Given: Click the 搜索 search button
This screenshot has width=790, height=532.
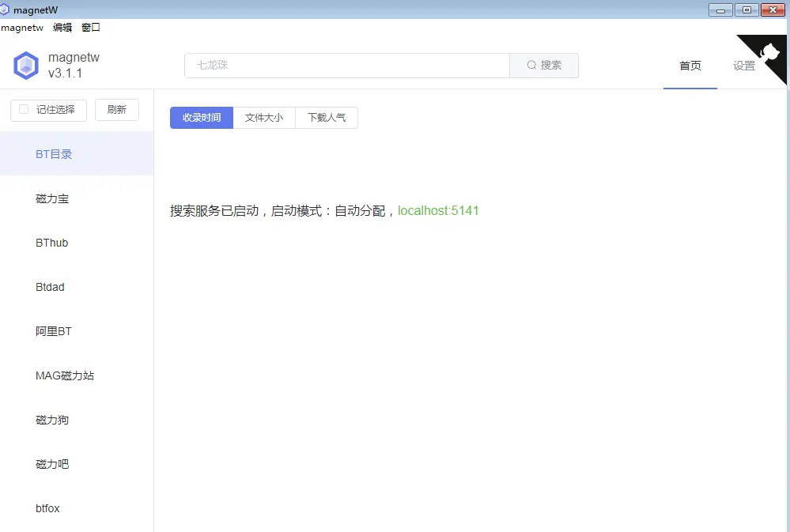Looking at the screenshot, I should pos(544,66).
